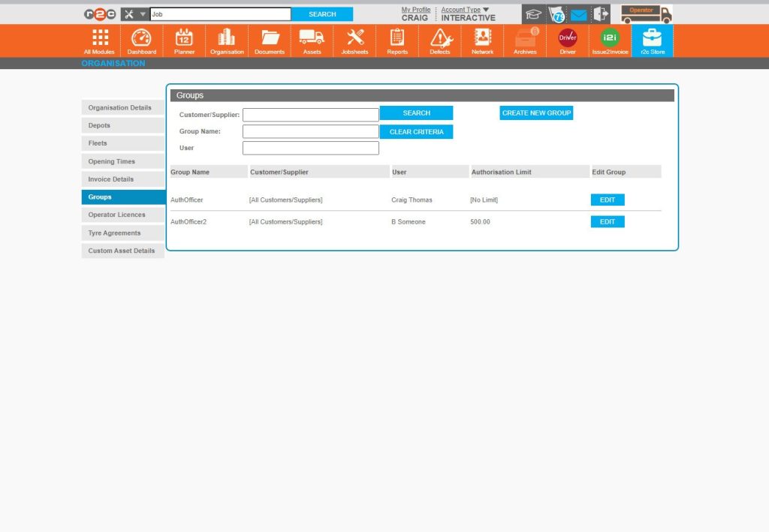The width and height of the screenshot is (769, 532).
Task: Open the search category dropdown
Action: [138, 13]
